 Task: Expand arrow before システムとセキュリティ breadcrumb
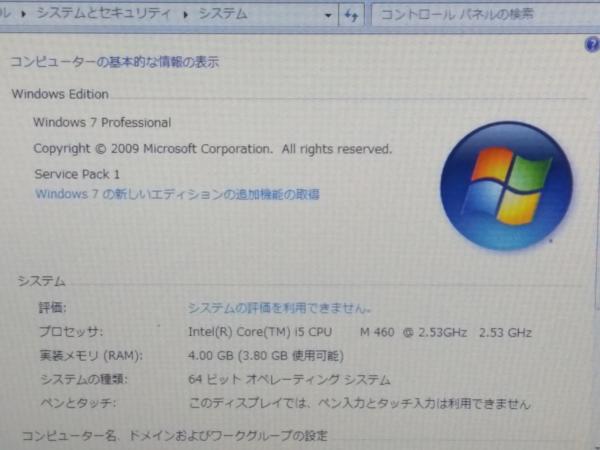(x=24, y=14)
